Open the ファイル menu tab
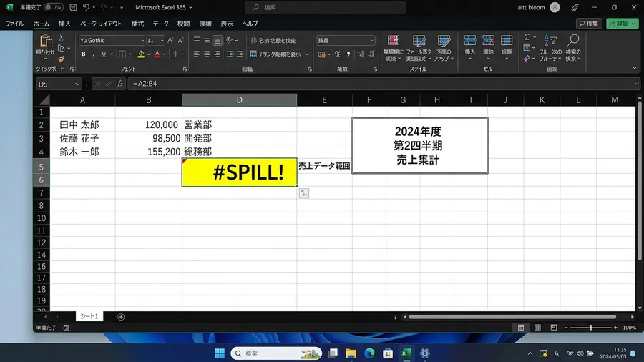The height and width of the screenshot is (362, 644). (x=14, y=24)
